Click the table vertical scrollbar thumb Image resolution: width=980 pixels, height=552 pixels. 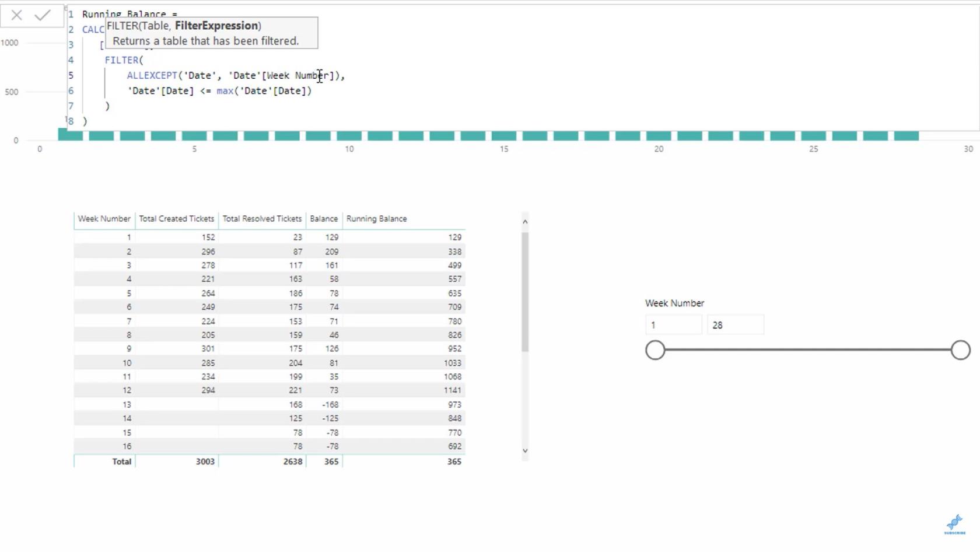pos(525,292)
